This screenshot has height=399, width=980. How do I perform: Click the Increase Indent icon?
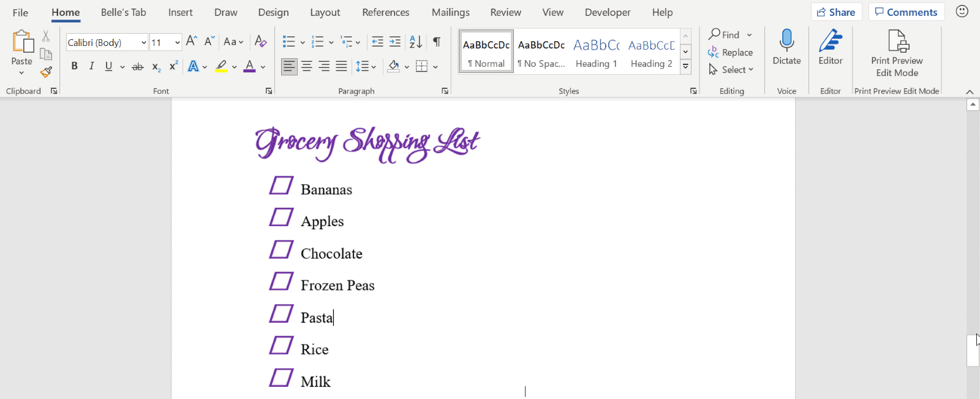395,42
